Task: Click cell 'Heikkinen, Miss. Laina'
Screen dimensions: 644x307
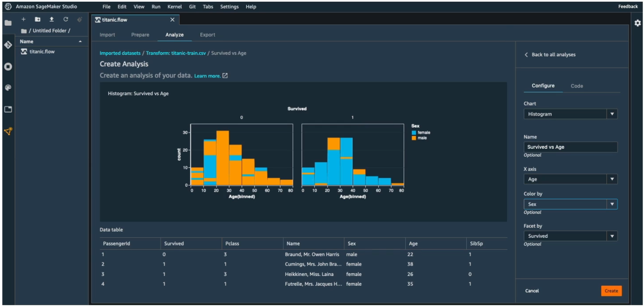Action: [309, 274]
